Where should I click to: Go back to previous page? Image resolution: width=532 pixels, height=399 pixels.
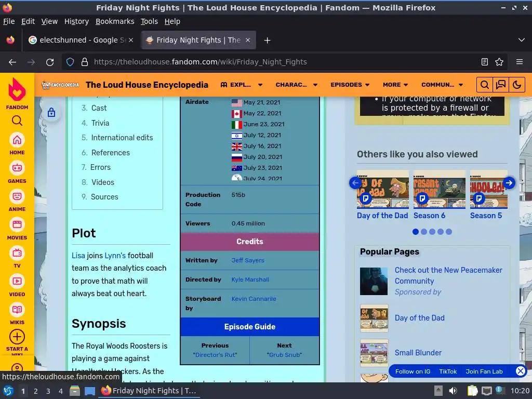(12, 62)
